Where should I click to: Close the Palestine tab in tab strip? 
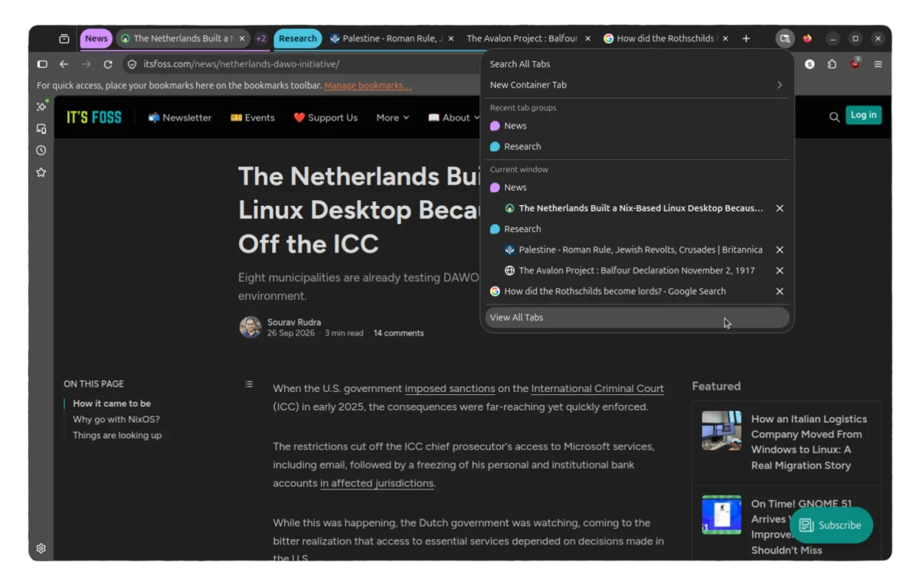[x=451, y=38]
